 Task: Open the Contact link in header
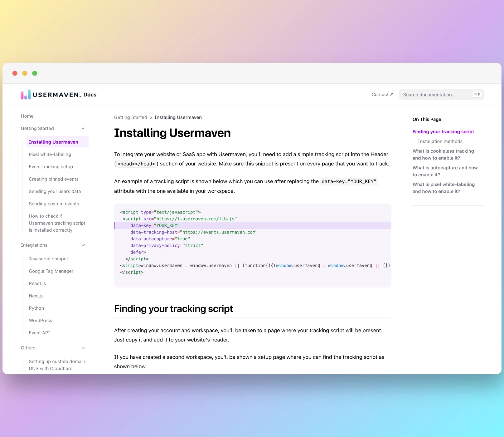tap(382, 95)
